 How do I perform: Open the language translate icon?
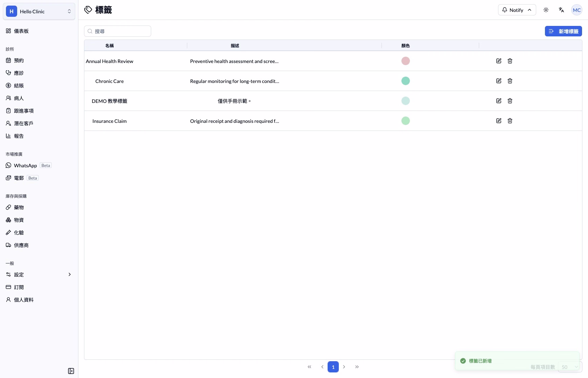click(x=561, y=10)
